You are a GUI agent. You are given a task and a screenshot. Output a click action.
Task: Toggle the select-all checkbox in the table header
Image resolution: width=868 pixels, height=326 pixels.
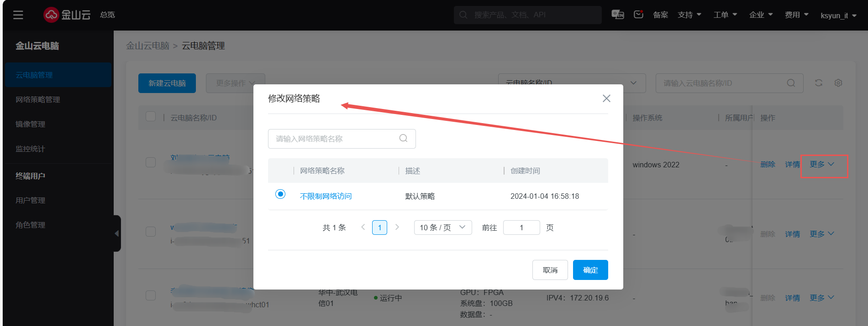pyautogui.click(x=151, y=117)
